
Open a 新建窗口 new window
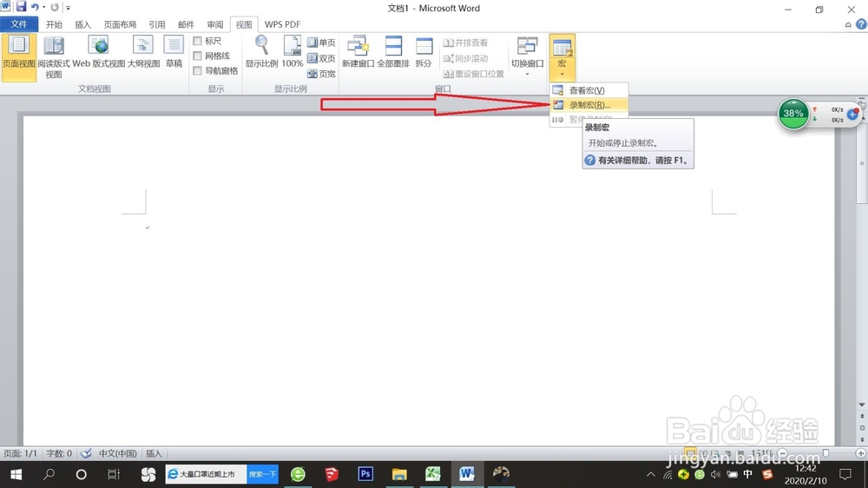coord(358,53)
